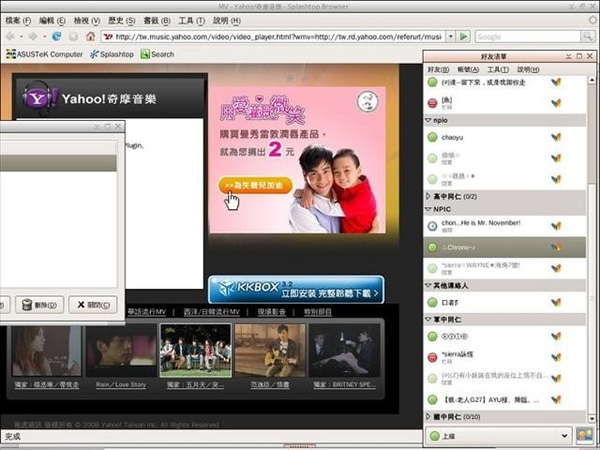Screen dimensions: 600x450
Task: Collapse the NPIC buddy group
Action: pos(429,209)
